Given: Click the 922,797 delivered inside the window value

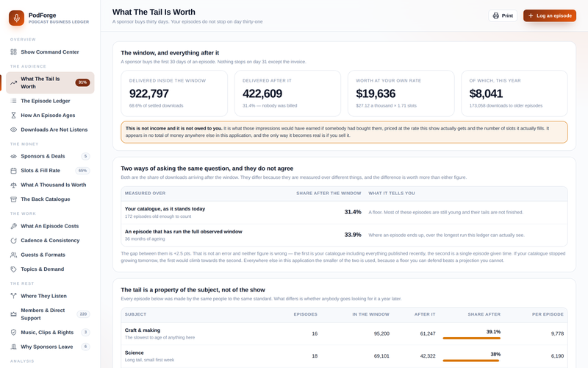Looking at the screenshot, I should [149, 93].
